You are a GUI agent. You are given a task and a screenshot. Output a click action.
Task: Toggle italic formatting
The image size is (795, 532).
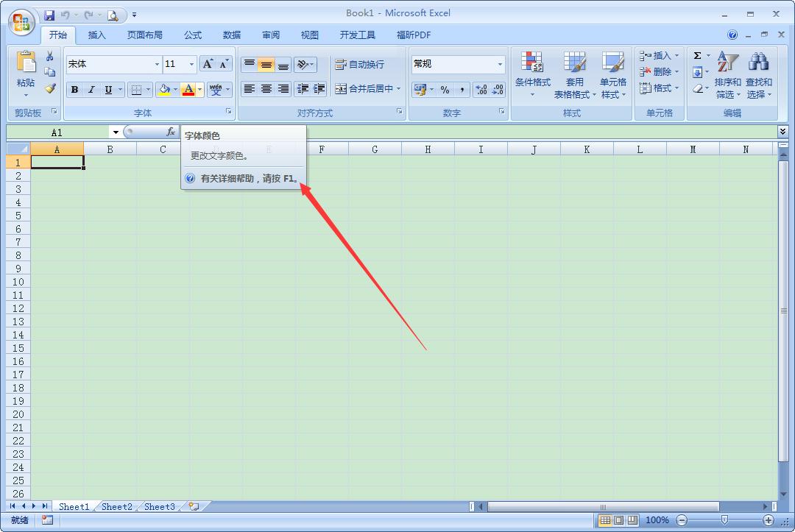point(91,89)
